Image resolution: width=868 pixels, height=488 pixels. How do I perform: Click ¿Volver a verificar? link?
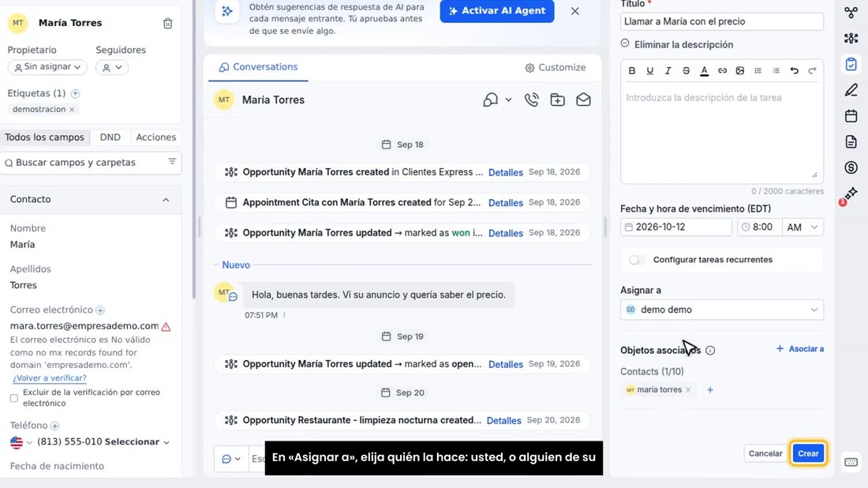pyautogui.click(x=50, y=378)
